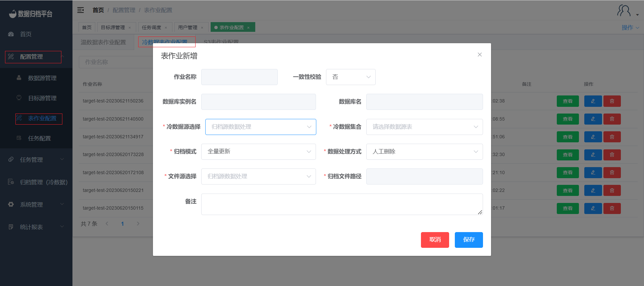Open 归档模式 dropdown showing 全量更新
Image resolution: width=644 pixels, height=286 pixels.
[258, 152]
